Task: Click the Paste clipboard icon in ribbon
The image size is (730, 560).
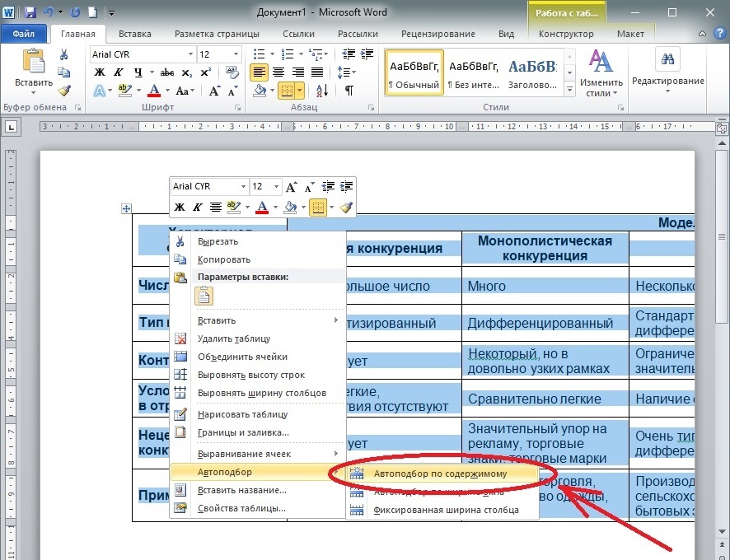Action: click(34, 60)
